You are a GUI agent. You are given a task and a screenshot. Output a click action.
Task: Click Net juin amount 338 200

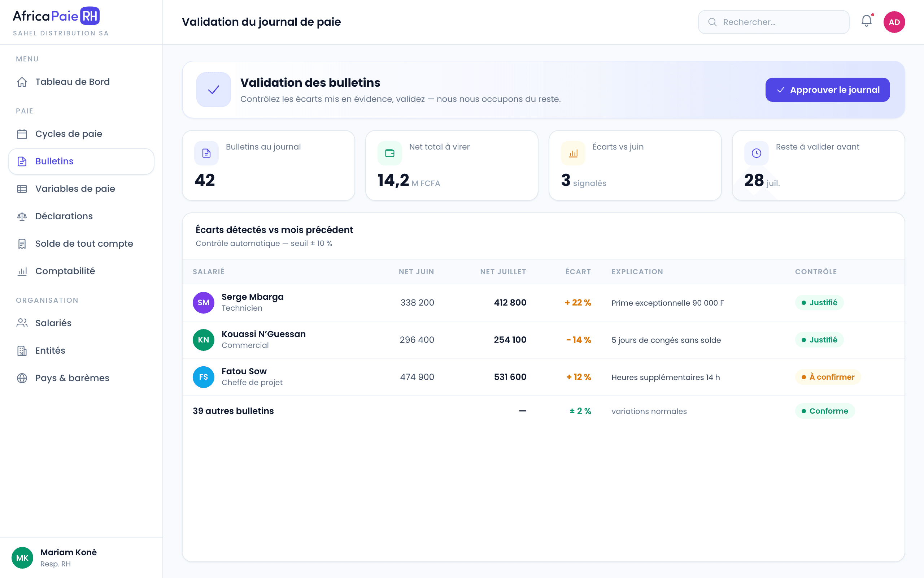point(417,303)
